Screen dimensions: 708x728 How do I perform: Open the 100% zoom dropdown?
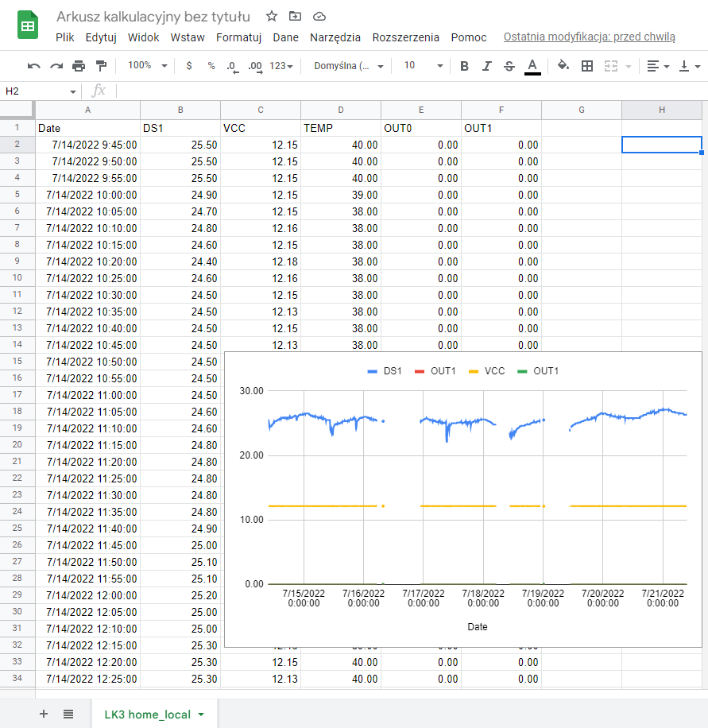pos(147,66)
